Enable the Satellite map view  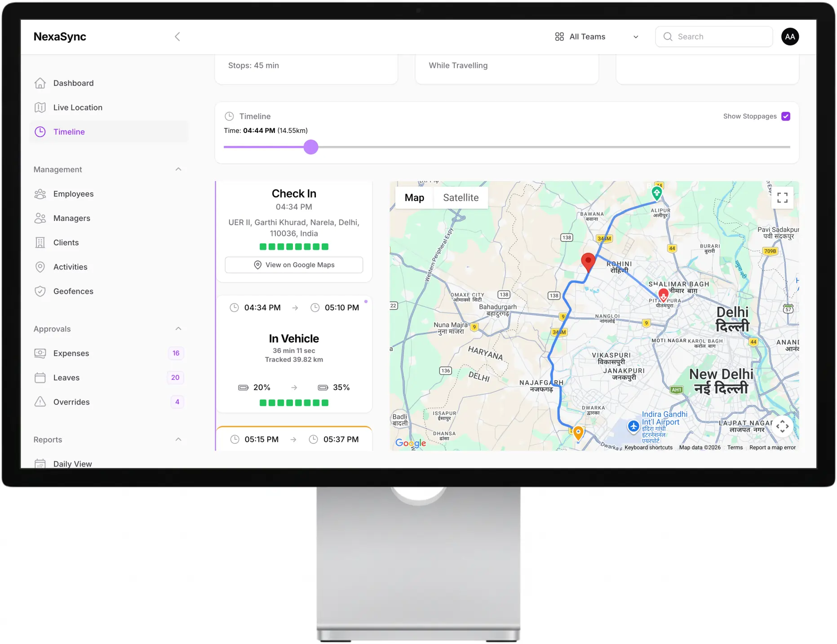(x=461, y=198)
